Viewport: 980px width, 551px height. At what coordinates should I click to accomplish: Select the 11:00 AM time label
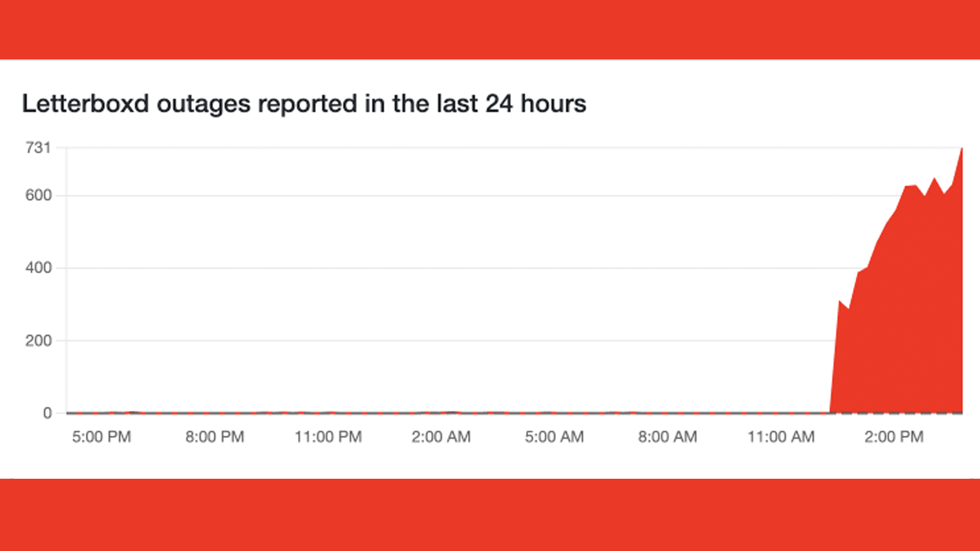[x=781, y=437]
